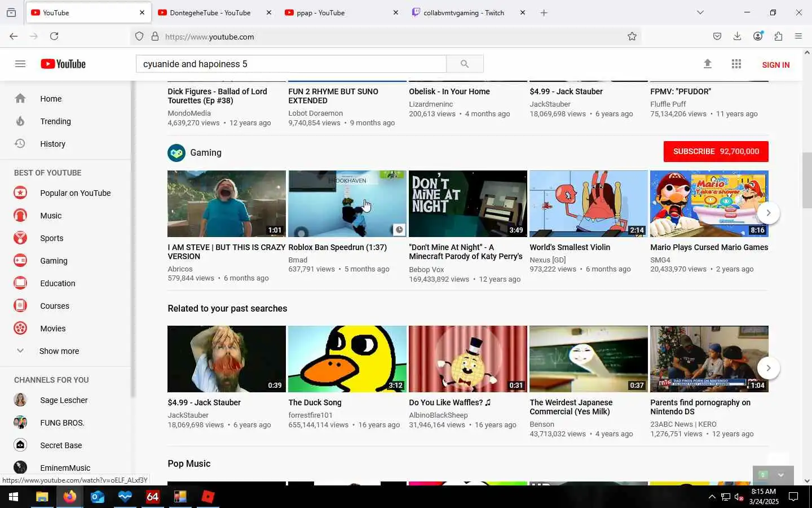The image size is (812, 508).
Task: Open the Windows Start menu
Action: point(14,497)
